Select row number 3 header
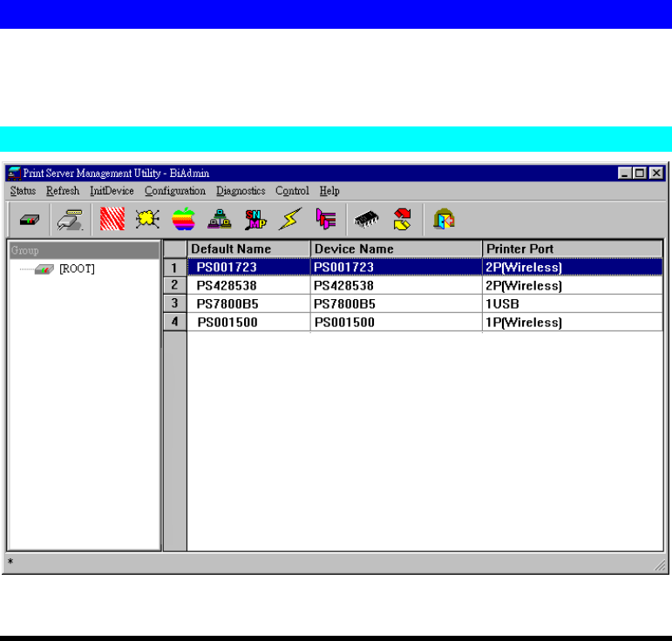 click(x=174, y=303)
